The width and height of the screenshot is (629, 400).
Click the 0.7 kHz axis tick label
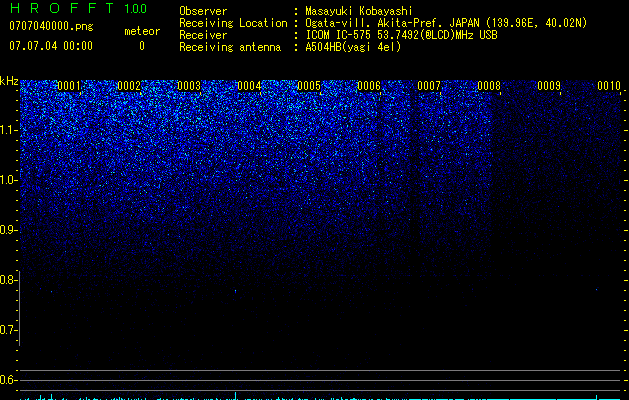pyautogui.click(x=8, y=330)
